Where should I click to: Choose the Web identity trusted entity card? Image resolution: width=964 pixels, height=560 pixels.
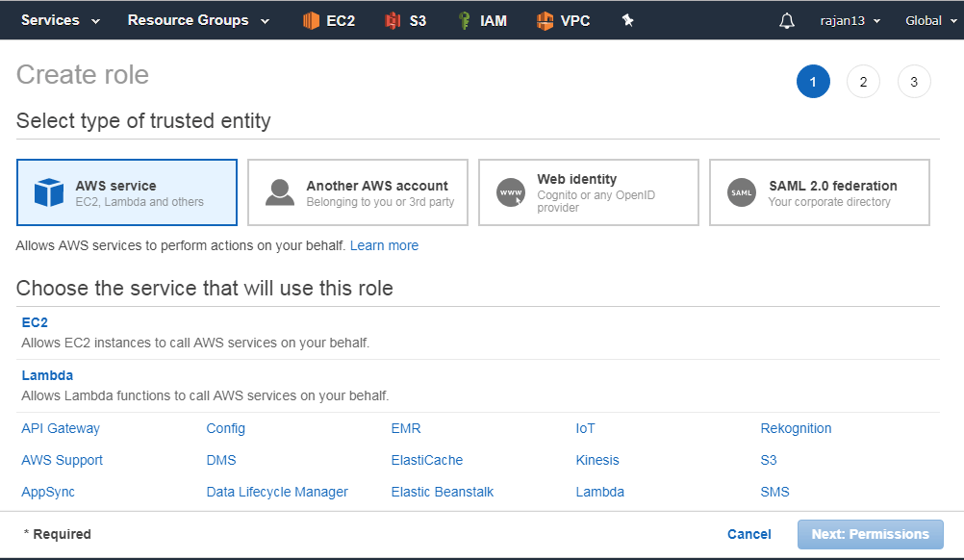(x=589, y=192)
